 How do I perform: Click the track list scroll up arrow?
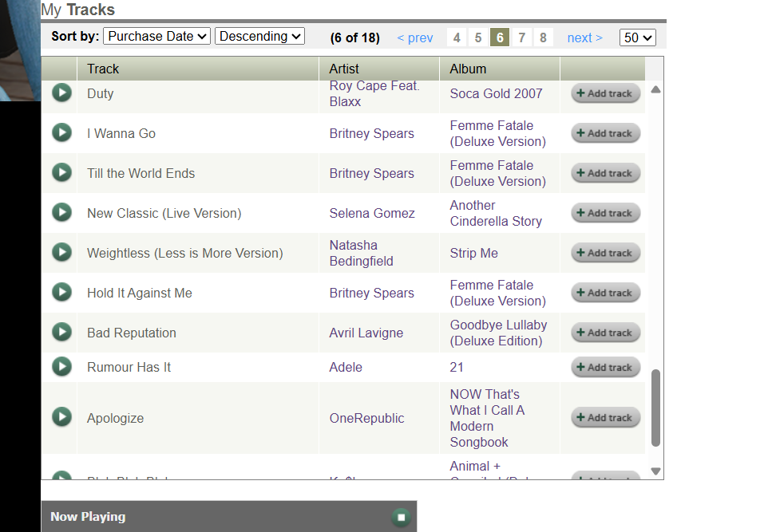click(x=655, y=89)
